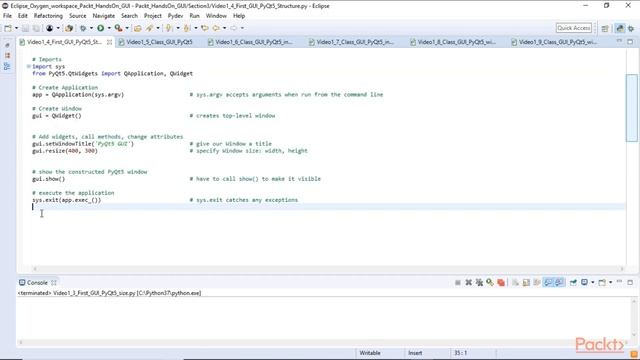Open the Navigate menu
This screenshot has height=360, width=640.
pyautogui.click(x=104, y=16)
